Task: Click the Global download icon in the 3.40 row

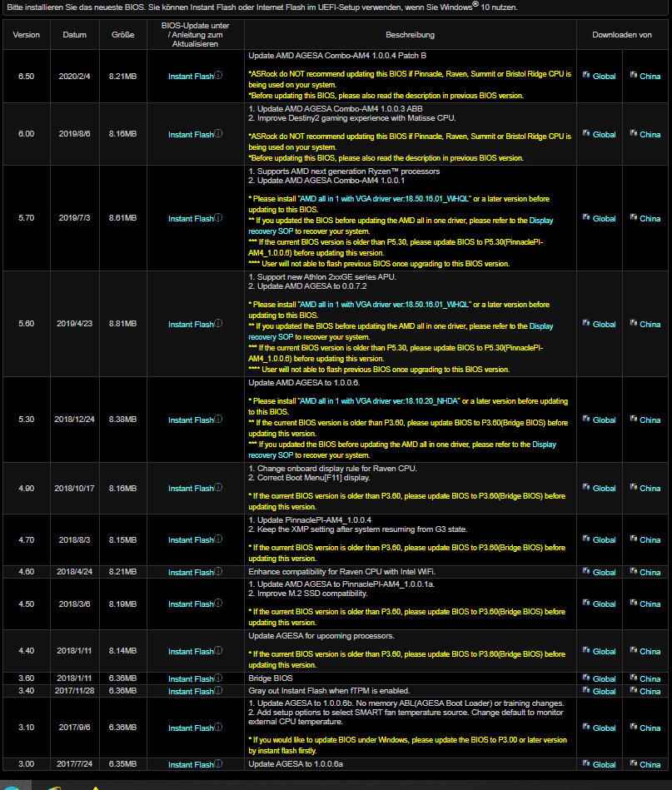Action: tap(585, 690)
